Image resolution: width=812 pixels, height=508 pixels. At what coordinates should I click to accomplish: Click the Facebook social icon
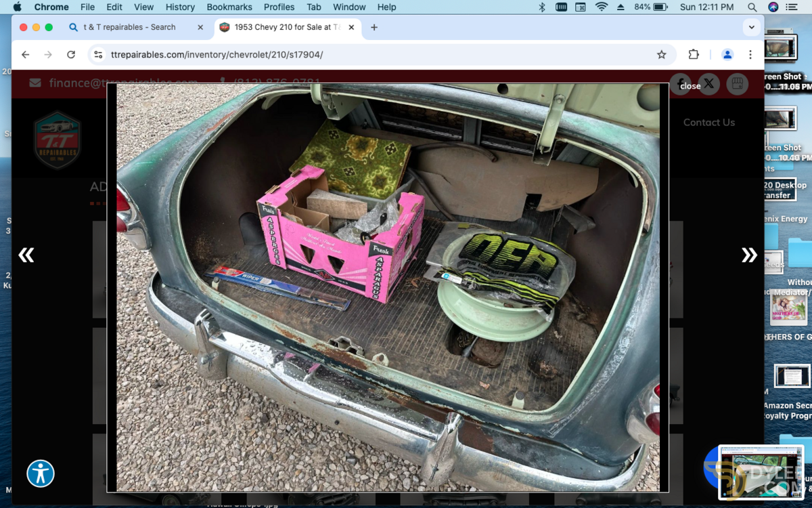(679, 83)
